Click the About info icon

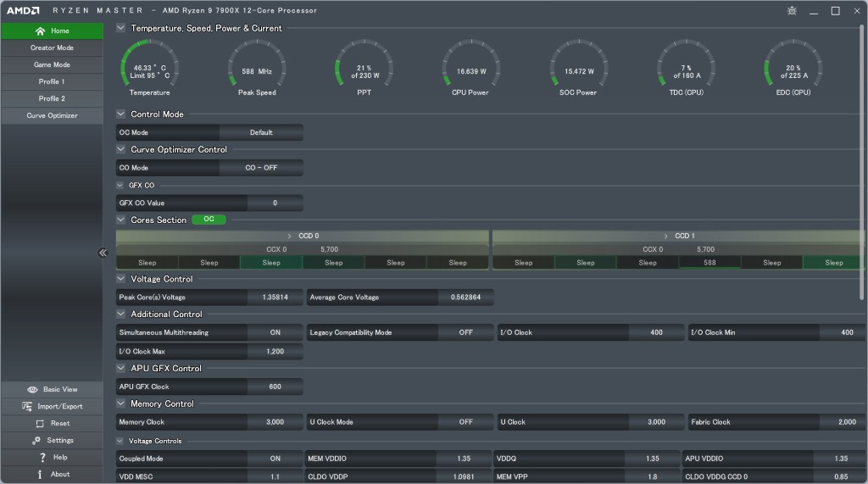tap(40, 475)
